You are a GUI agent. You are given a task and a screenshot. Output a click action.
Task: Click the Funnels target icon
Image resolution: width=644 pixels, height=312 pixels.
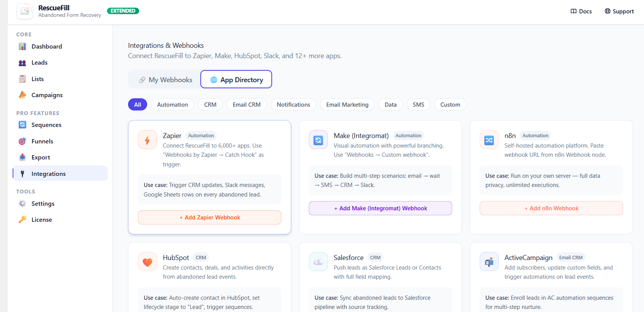pyautogui.click(x=23, y=141)
